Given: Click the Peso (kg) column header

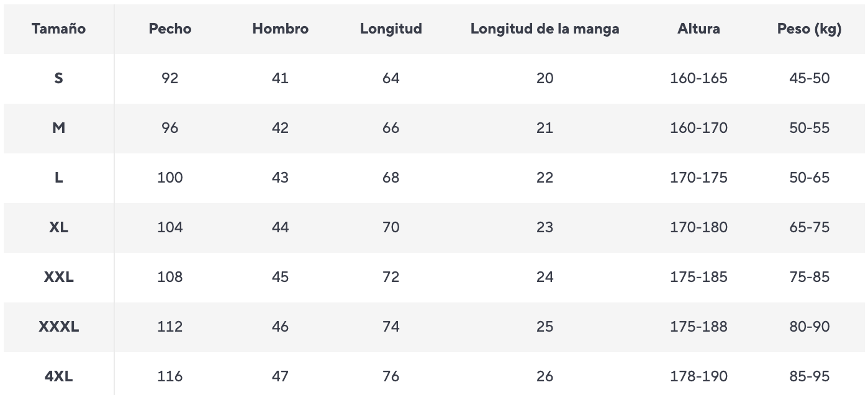Looking at the screenshot, I should click(809, 29).
